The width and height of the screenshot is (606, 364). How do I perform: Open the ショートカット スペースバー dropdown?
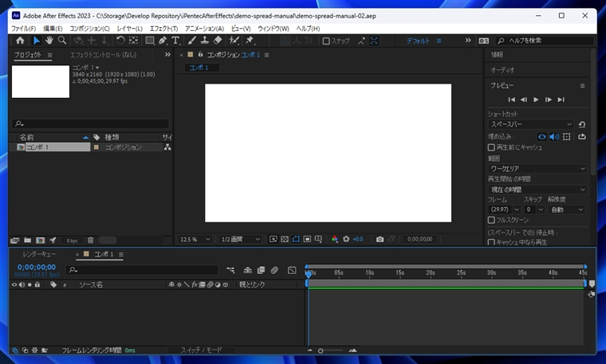tap(531, 124)
